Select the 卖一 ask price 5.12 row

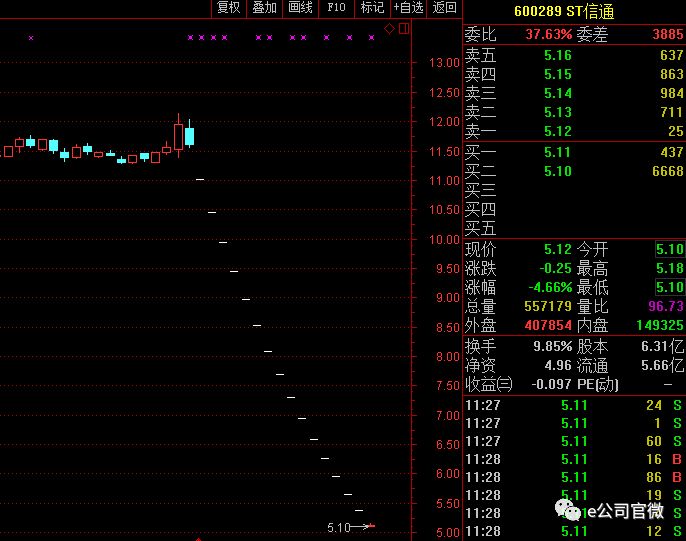[x=574, y=131]
